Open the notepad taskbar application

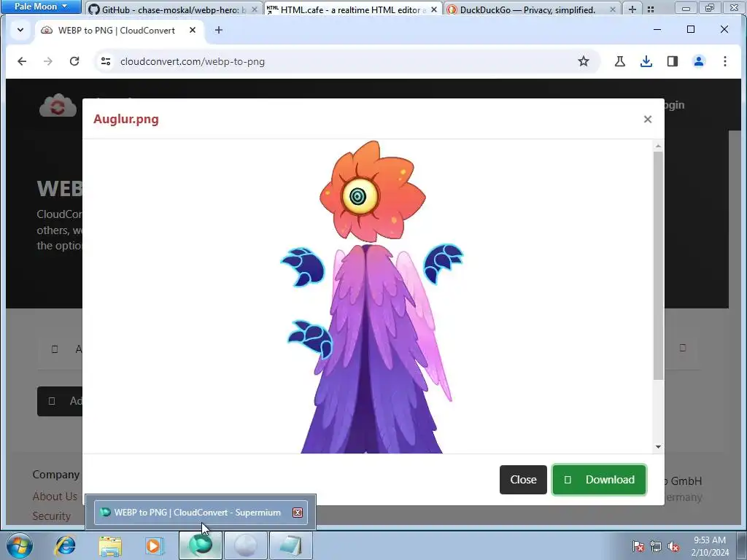(291, 545)
